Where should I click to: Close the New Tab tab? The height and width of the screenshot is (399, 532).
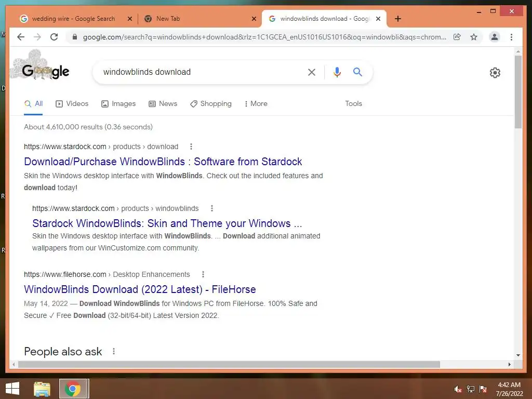point(254,19)
